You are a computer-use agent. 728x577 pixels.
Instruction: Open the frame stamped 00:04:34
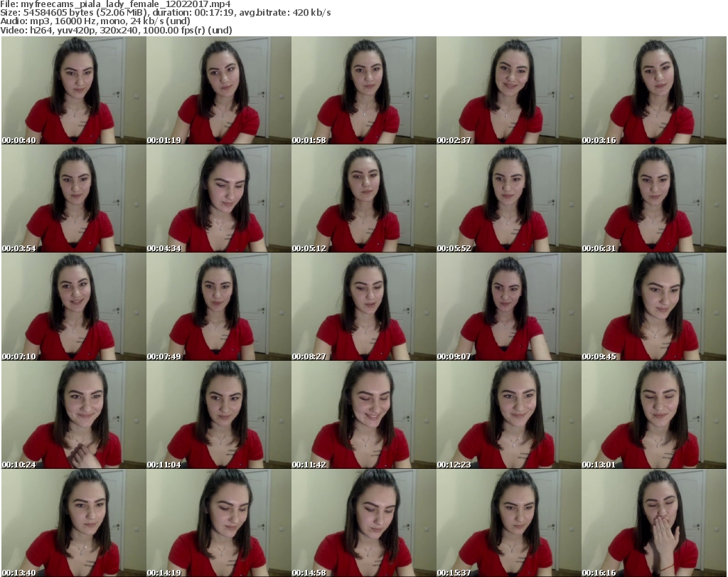219,198
